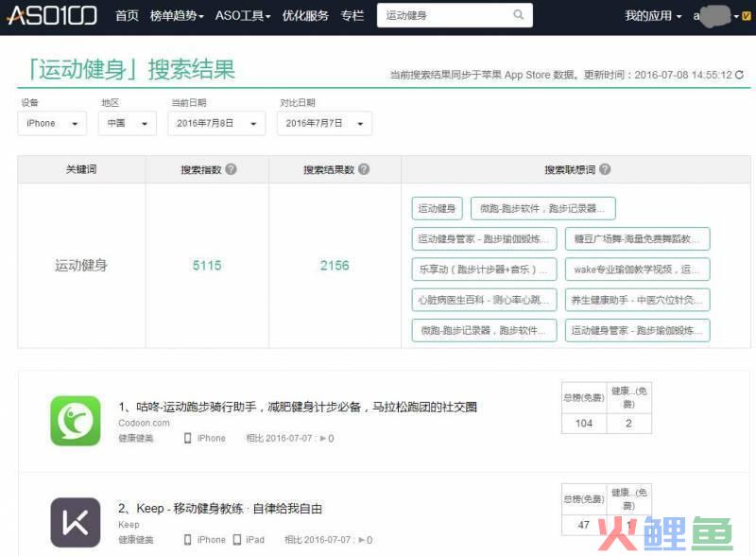Image resolution: width=756 pixels, height=556 pixels.
Task: Click the wake专业瑜伽 suggestion tag
Action: pos(637,269)
